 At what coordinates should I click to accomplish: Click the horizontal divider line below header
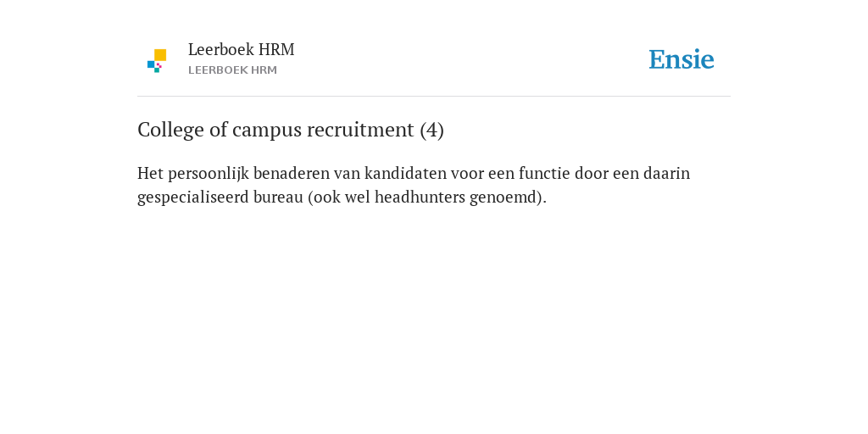tap(434, 97)
